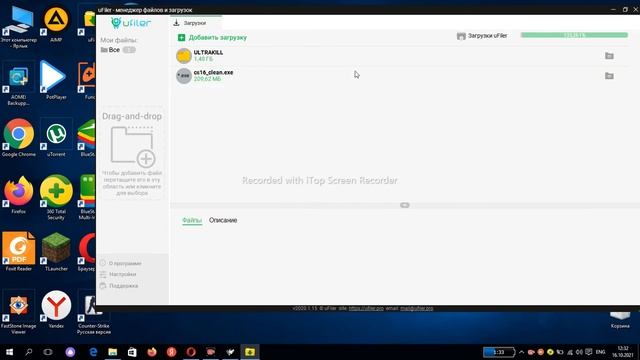Open Поддержка in sidebar

click(x=119, y=286)
